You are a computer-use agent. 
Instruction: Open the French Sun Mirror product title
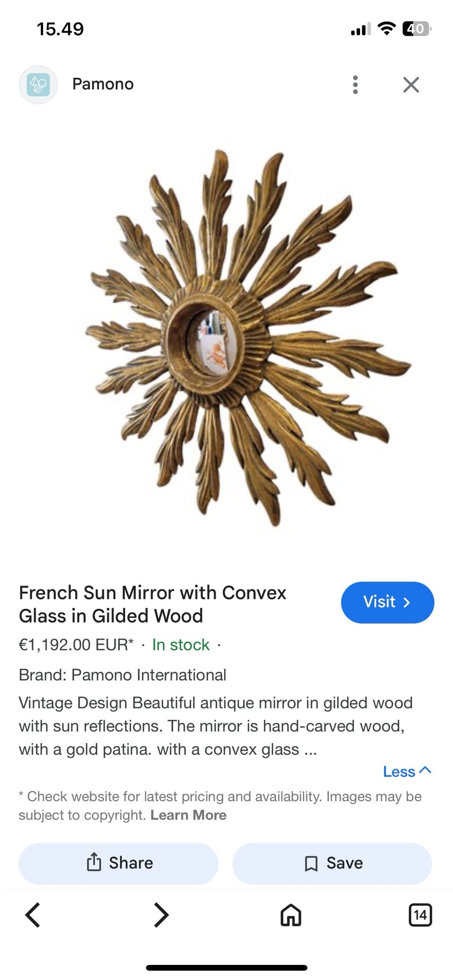[x=152, y=604]
